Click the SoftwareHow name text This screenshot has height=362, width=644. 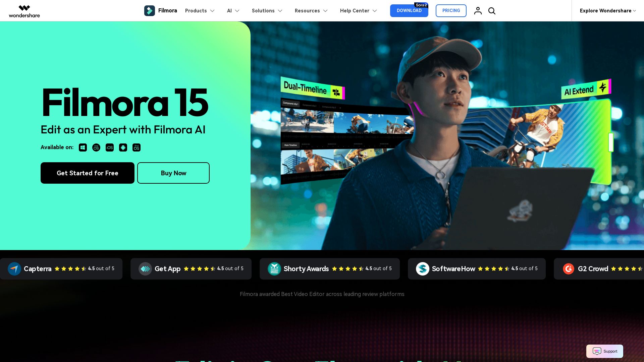(453, 269)
